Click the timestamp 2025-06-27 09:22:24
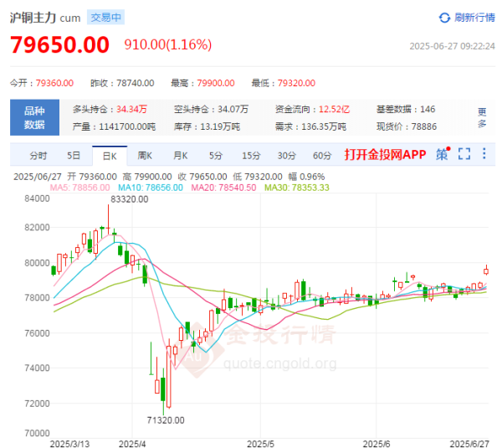 pos(452,46)
